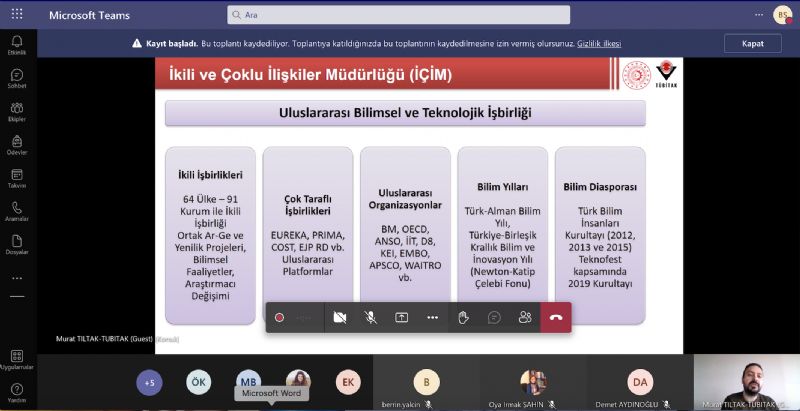
Task: Open Aramalar calls section
Action: 17,211
